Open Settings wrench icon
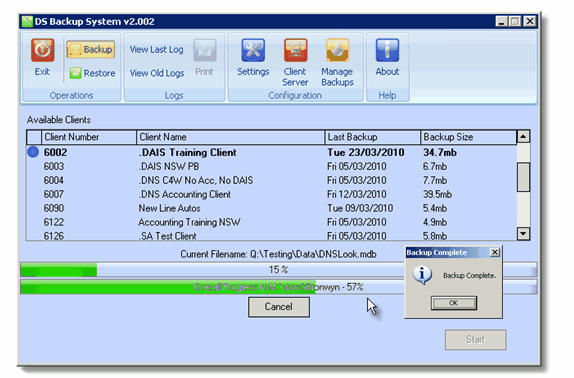 click(253, 50)
